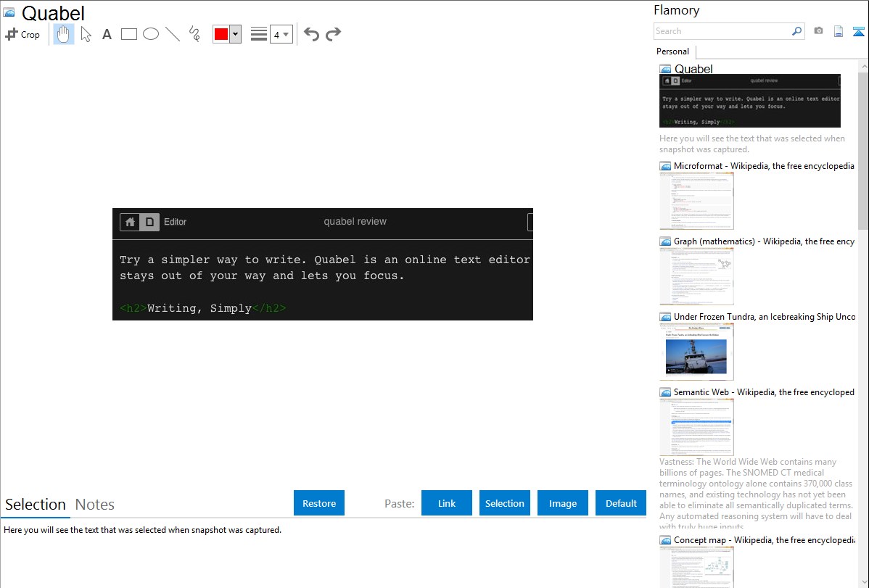Redo the last undone action
Screen dimensions: 869x588
point(333,34)
